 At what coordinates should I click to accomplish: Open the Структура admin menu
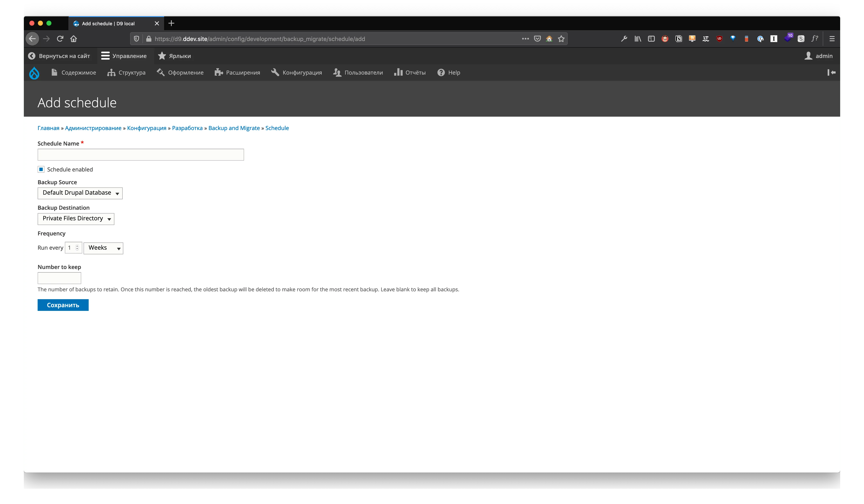coord(126,73)
